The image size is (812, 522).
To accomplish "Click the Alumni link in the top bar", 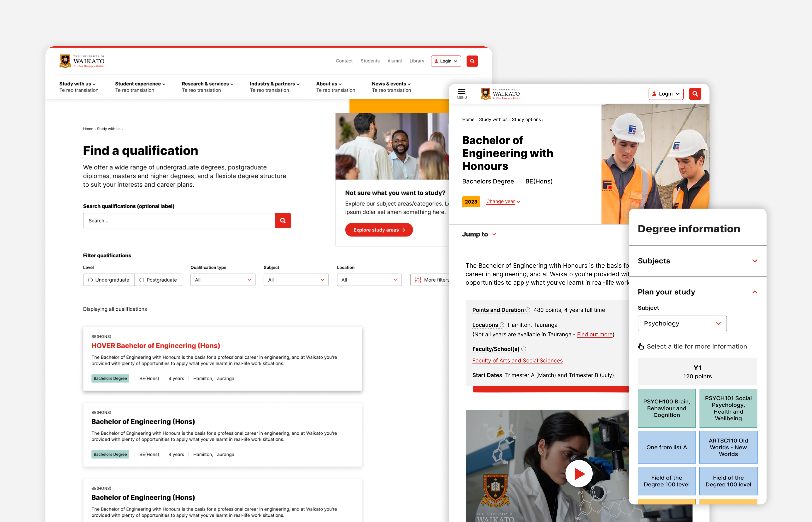I will (x=394, y=61).
